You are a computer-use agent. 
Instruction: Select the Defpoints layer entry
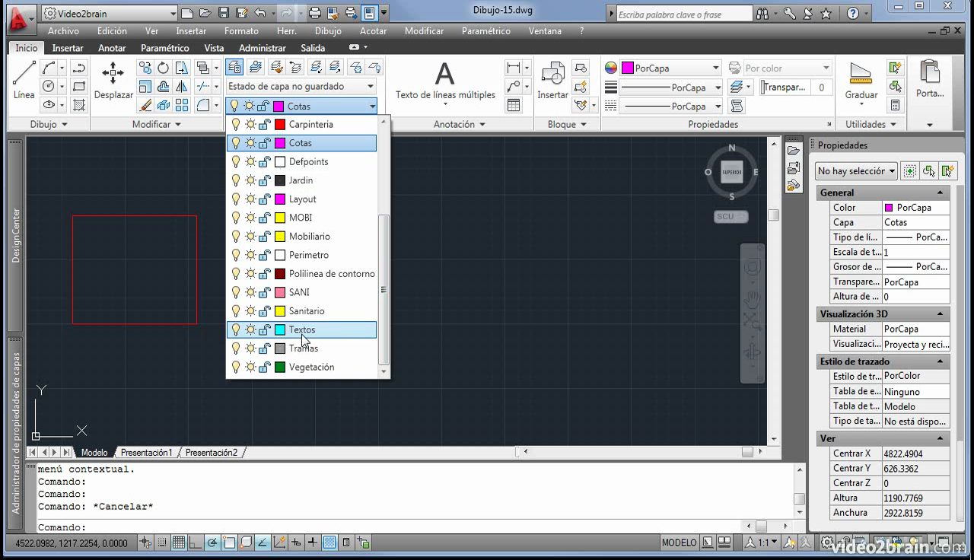301,161
